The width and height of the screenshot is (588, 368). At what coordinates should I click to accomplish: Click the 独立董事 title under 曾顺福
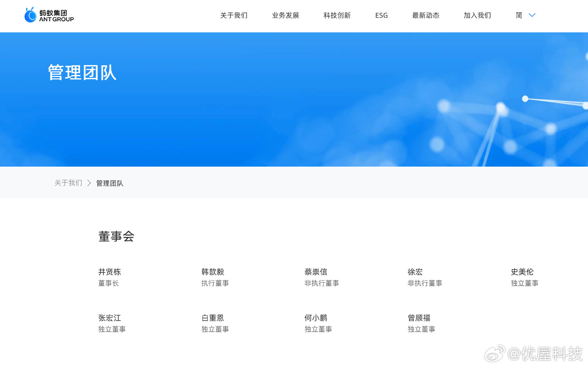point(421,329)
